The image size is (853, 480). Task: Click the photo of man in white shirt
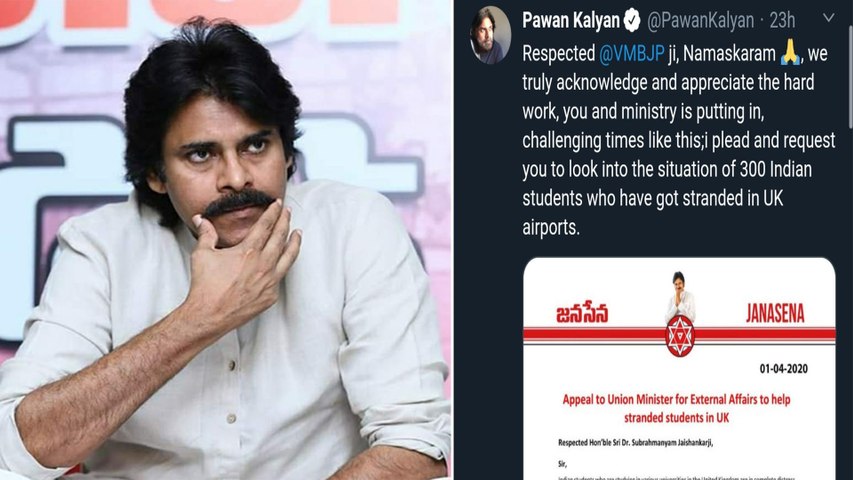(x=226, y=240)
